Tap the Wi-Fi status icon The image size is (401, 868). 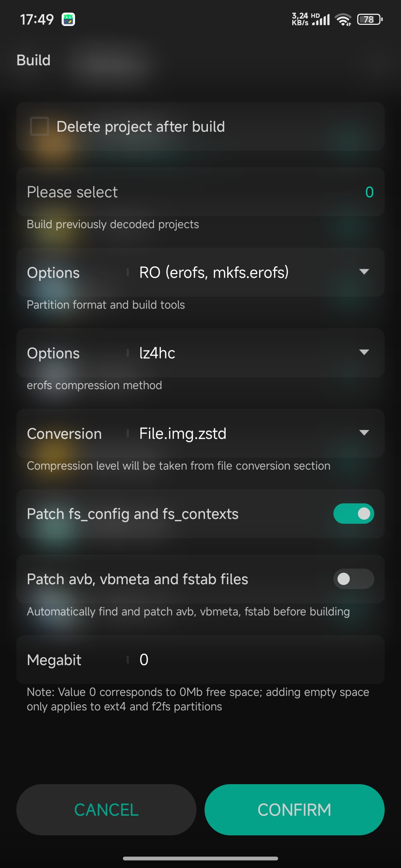(343, 20)
